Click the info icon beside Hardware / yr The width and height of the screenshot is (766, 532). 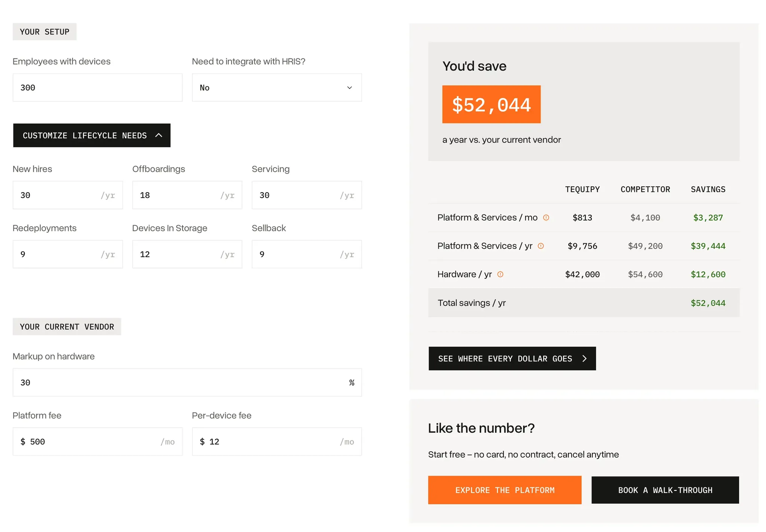coord(500,274)
